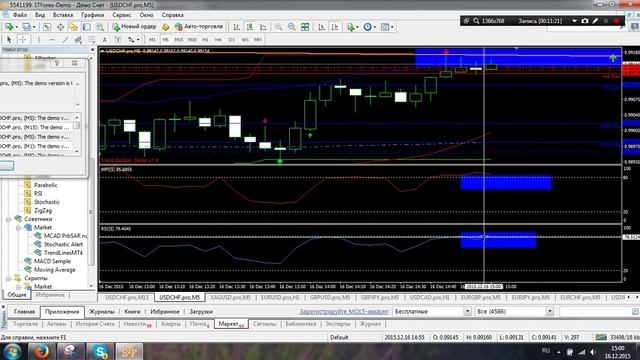Open Skype from the taskbar
The width and height of the screenshot is (640, 360).
pos(100,351)
